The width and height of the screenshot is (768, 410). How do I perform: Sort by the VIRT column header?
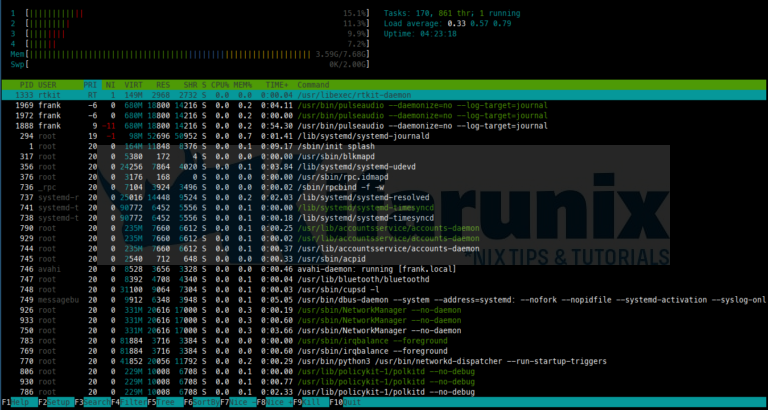[x=133, y=85]
